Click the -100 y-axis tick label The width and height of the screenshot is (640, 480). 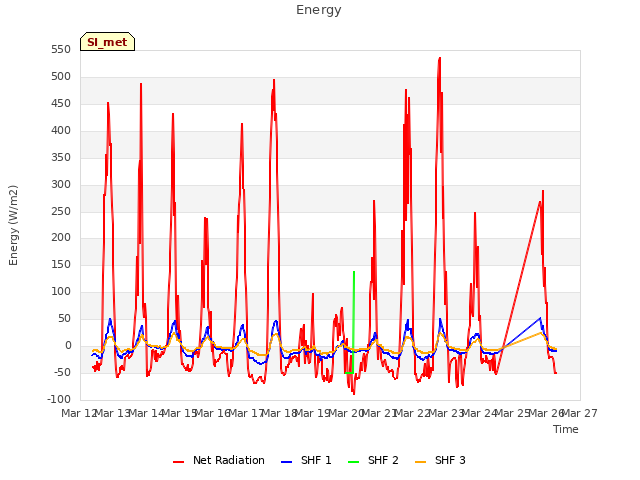click(x=59, y=399)
